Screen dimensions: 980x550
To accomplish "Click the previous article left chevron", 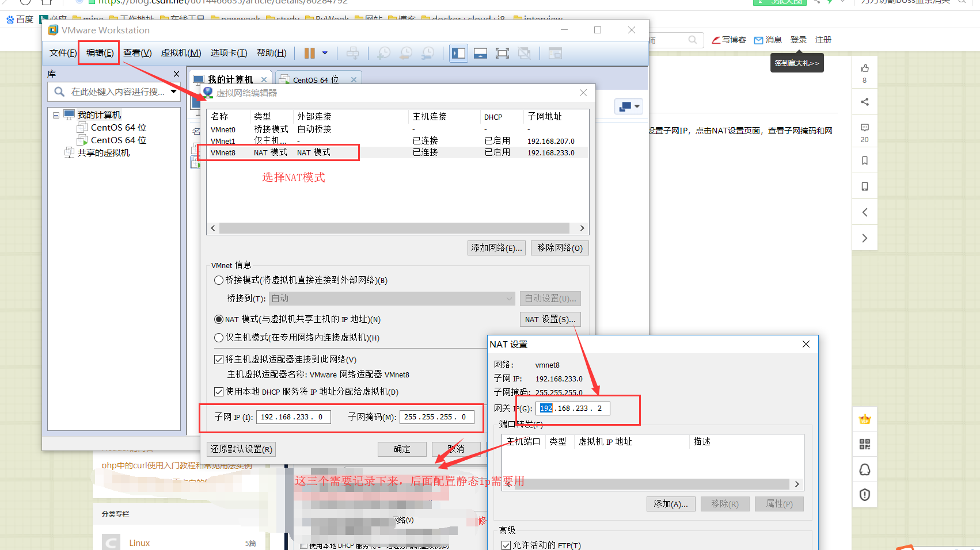I will tap(865, 212).
